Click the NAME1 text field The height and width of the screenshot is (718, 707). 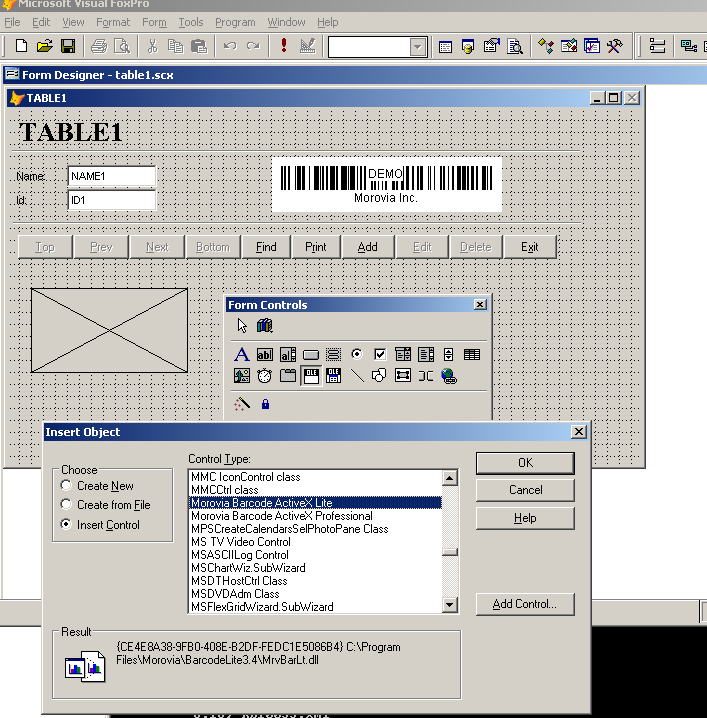[112, 176]
